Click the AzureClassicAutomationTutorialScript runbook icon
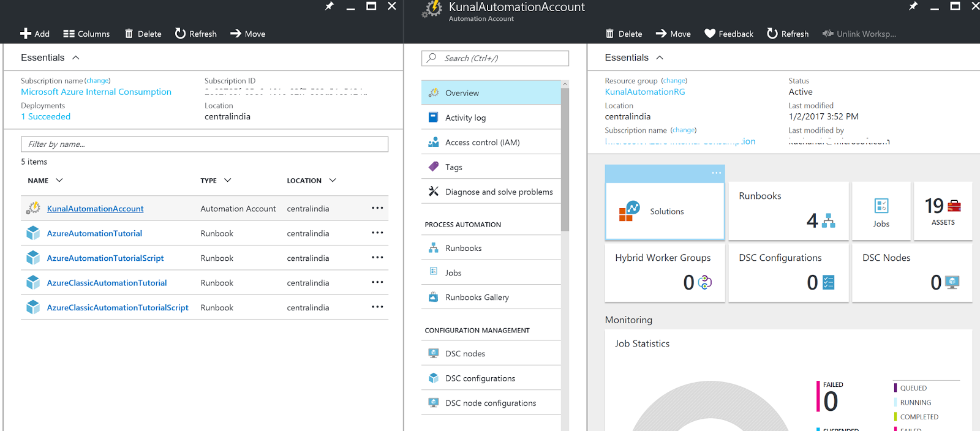This screenshot has height=431, width=980. (x=33, y=307)
